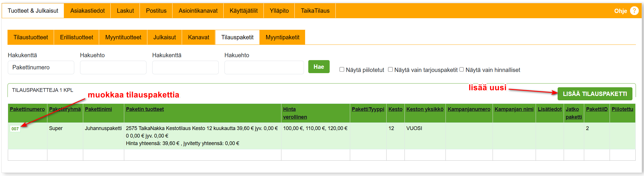This screenshot has height=176, width=644.
Task: Switch to the Asiakastiedot tab
Action: click(87, 11)
